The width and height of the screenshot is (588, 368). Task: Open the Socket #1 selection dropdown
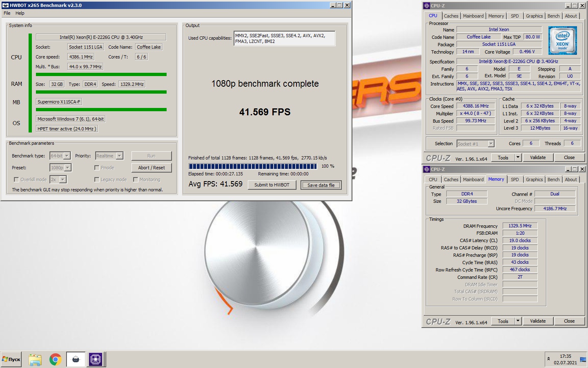(475, 144)
